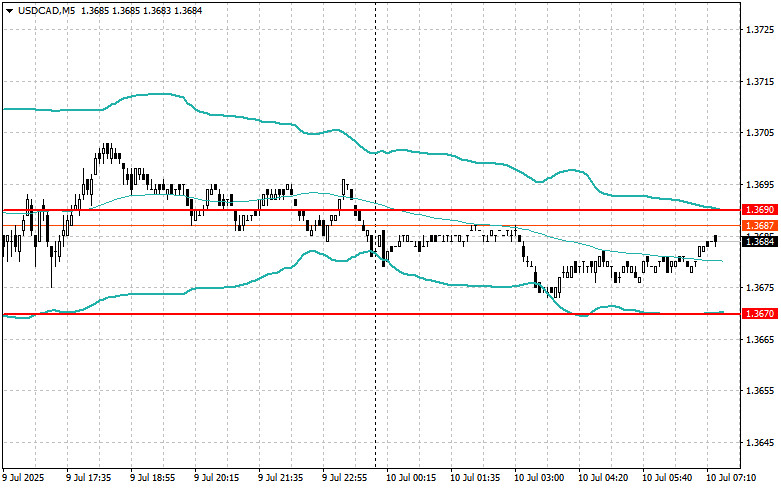This screenshot has height=489, width=781.
Task: Click the 9 Jul 21:35 time label
Action: 280,478
